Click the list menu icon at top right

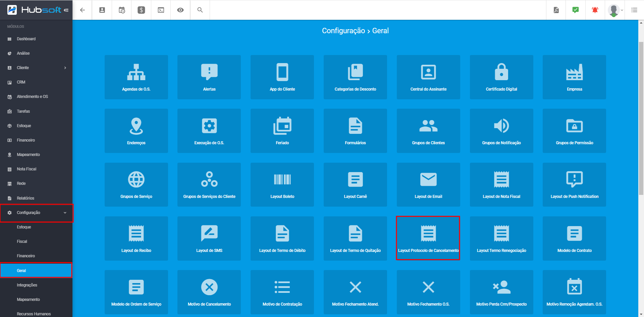[x=634, y=10]
